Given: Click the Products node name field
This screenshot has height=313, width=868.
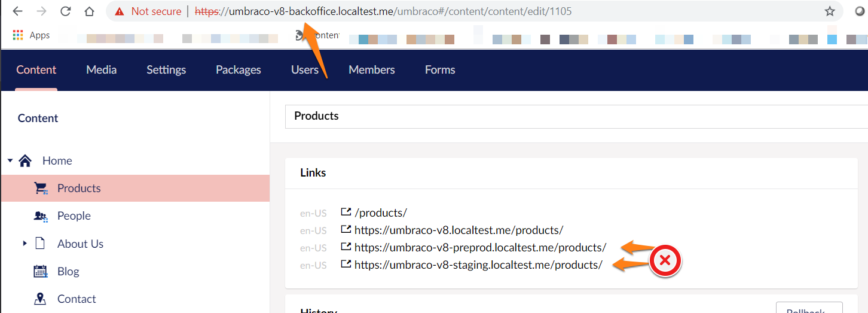Looking at the screenshot, I should pos(574,116).
